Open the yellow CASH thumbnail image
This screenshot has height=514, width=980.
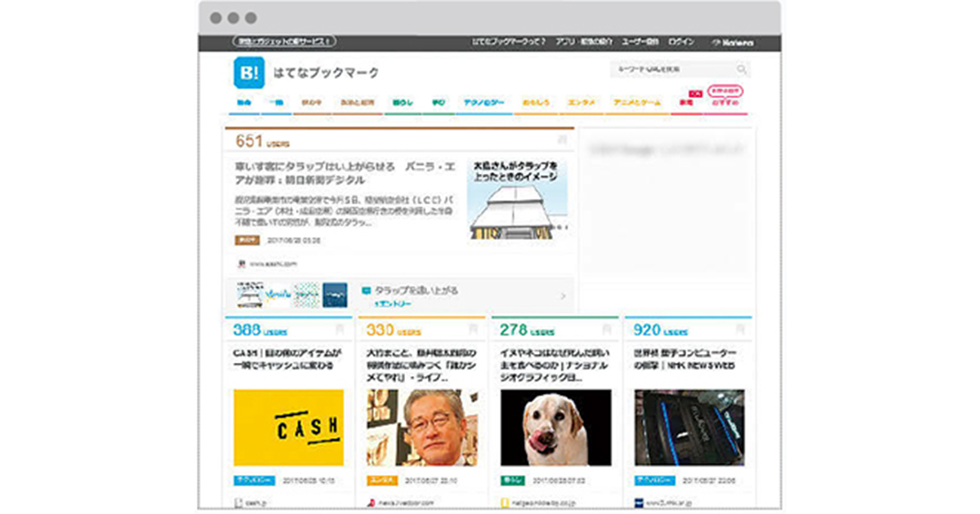[x=288, y=428]
